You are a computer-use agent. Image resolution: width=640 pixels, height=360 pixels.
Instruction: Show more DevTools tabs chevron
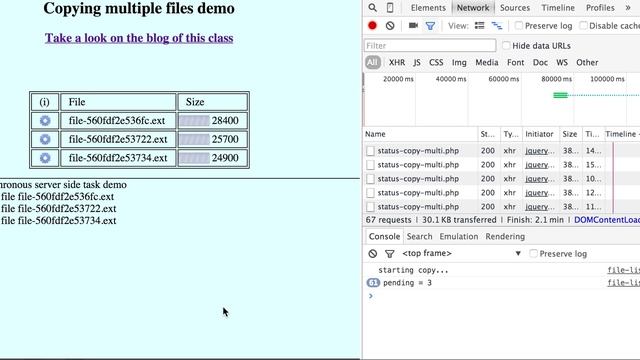point(628,8)
